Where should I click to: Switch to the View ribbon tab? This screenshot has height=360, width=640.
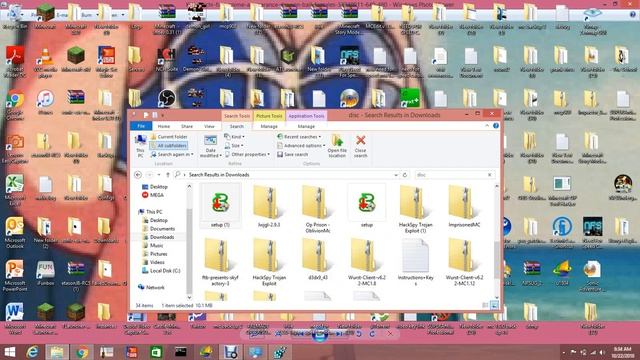[x=209, y=126]
